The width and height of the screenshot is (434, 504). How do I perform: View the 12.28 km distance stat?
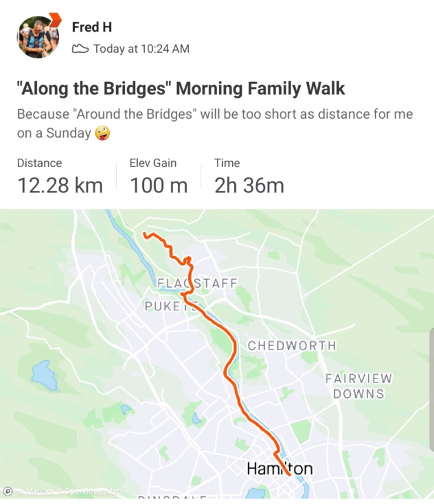point(60,185)
